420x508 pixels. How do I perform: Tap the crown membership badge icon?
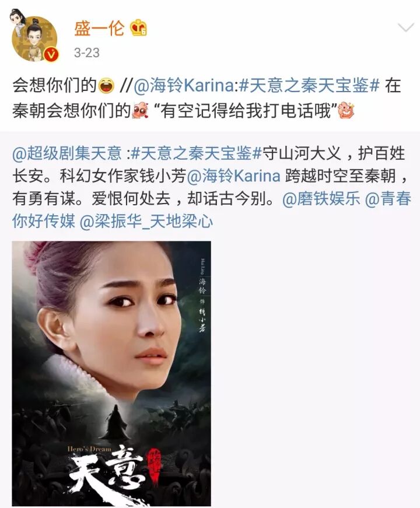click(139, 28)
